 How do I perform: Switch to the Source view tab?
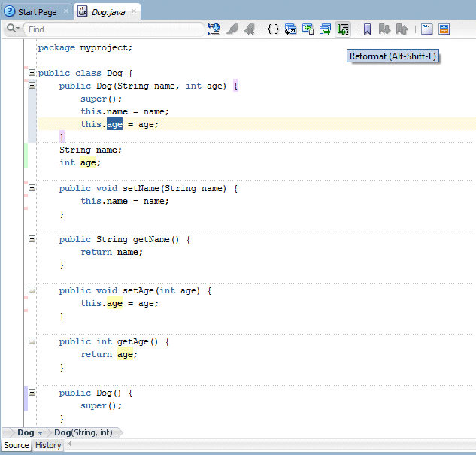click(x=17, y=445)
